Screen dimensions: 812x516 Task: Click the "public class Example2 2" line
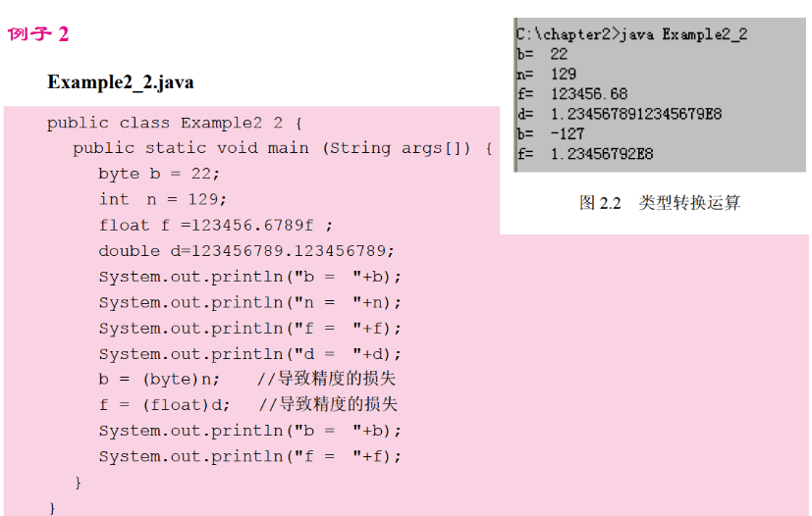pos(176,124)
